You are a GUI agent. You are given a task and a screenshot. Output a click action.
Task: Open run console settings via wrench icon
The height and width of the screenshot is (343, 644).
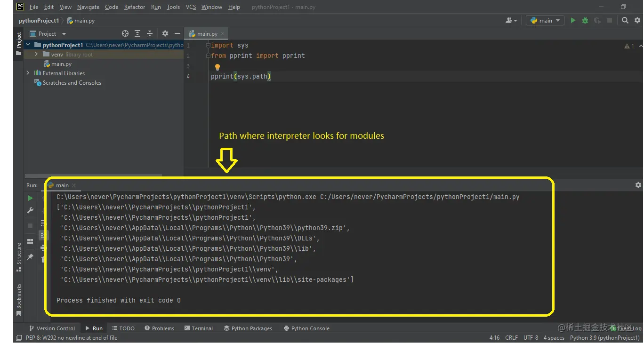click(30, 211)
